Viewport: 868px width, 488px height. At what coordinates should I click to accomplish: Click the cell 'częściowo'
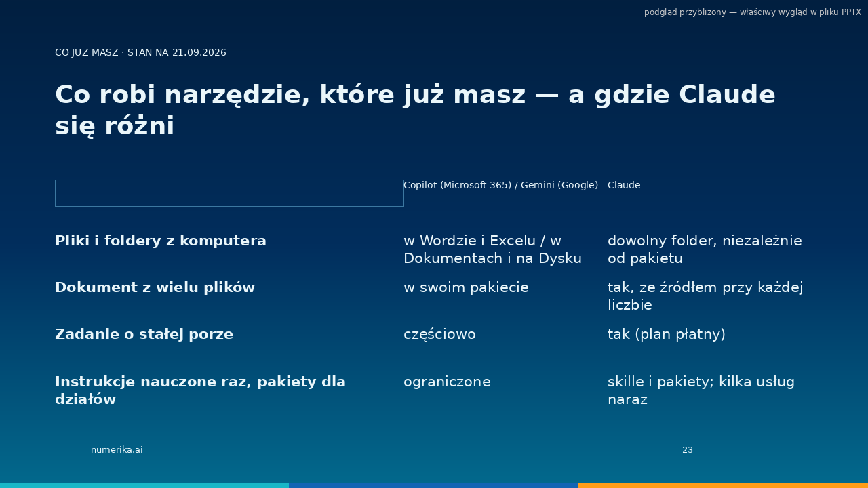tap(439, 334)
